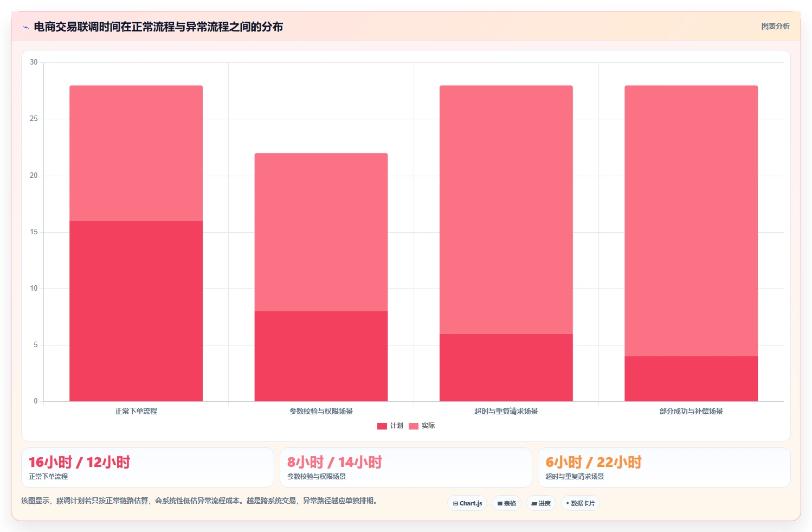Click the 计划 segment of 超时与重复请求场景 bar
This screenshot has height=532, width=812.
506,368
